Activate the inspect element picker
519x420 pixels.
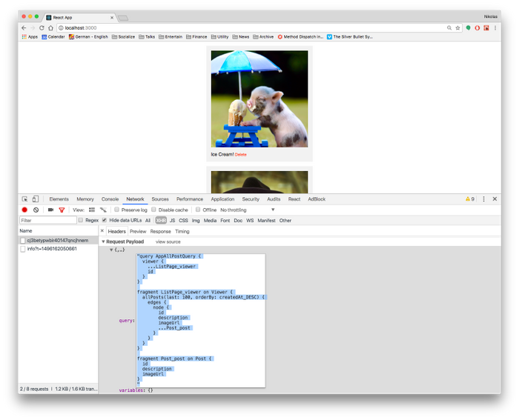point(24,199)
